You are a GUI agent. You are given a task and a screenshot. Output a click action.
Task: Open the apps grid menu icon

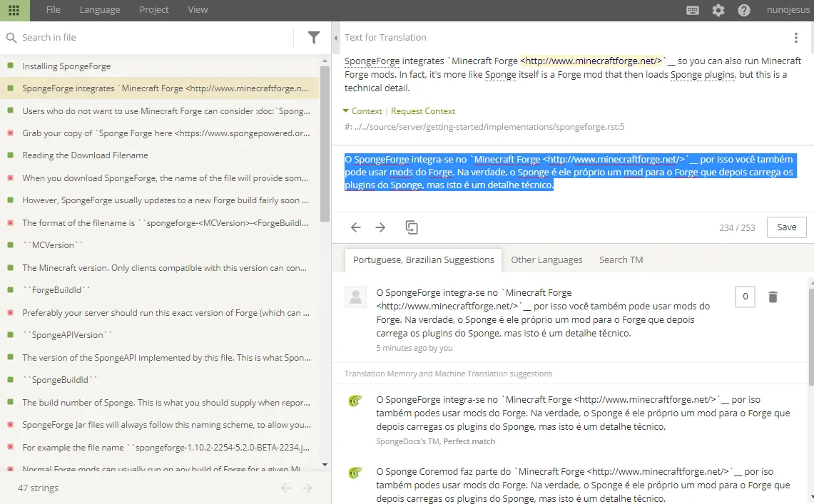(x=14, y=10)
